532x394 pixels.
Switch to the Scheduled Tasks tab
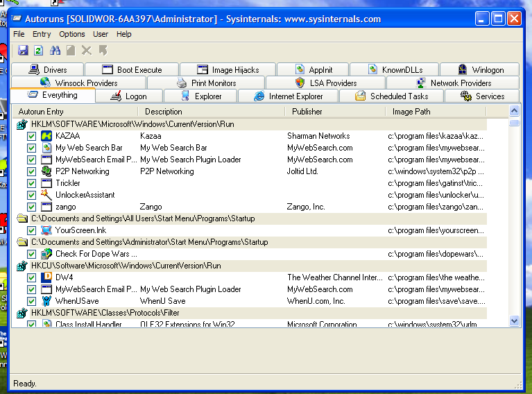(391, 96)
